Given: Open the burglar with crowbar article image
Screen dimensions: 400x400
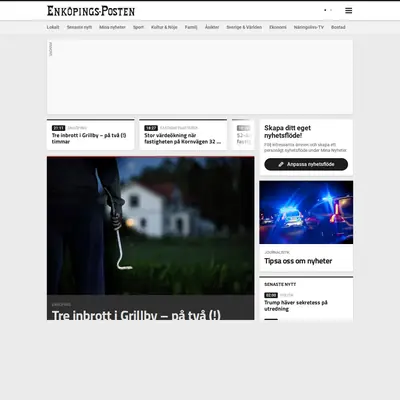Looking at the screenshot, I should [150, 226].
